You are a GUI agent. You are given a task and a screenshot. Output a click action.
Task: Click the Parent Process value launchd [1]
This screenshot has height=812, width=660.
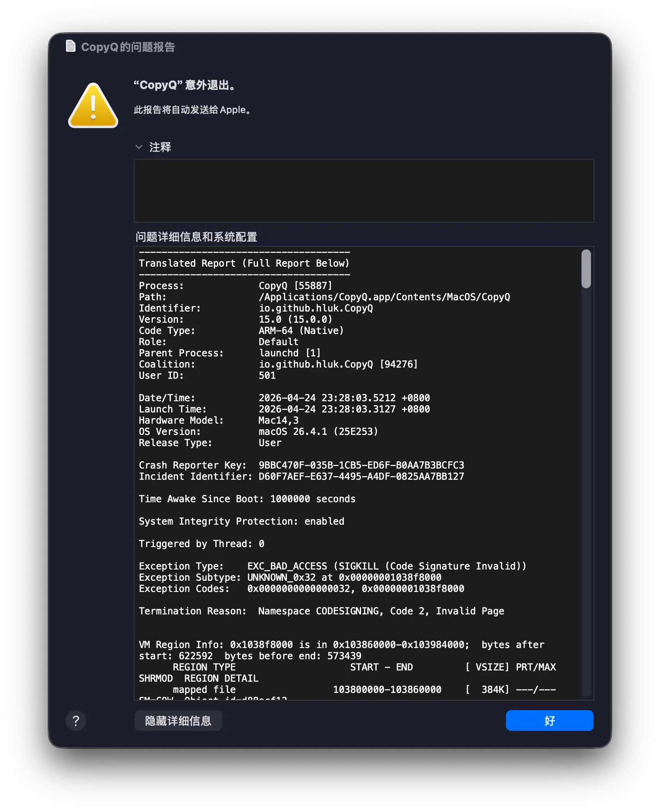coord(290,353)
